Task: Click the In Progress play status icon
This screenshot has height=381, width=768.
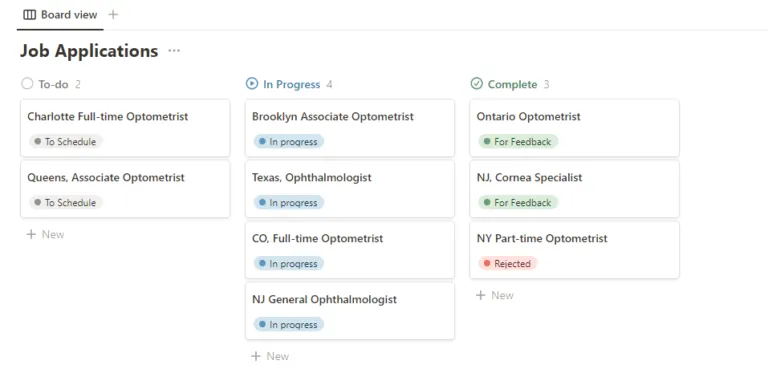Action: pyautogui.click(x=251, y=84)
